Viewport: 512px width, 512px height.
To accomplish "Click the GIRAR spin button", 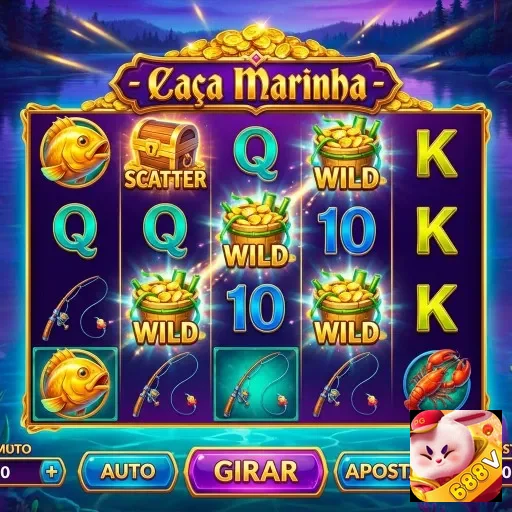I will (256, 471).
